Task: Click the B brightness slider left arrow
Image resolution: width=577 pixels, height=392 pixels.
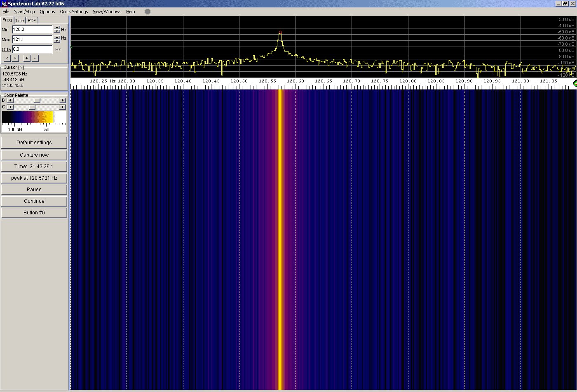Action: pyautogui.click(x=10, y=100)
